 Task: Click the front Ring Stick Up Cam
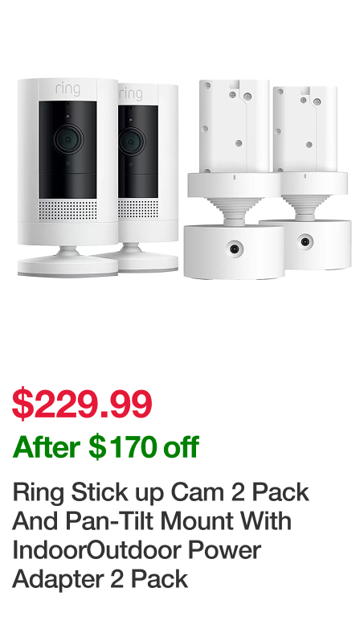pyautogui.click(x=67, y=176)
